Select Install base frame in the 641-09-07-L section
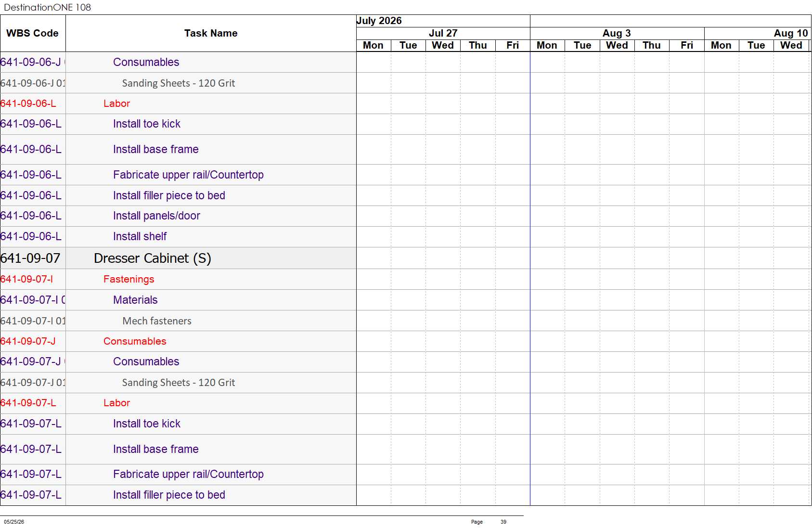The image size is (812, 528). (156, 449)
